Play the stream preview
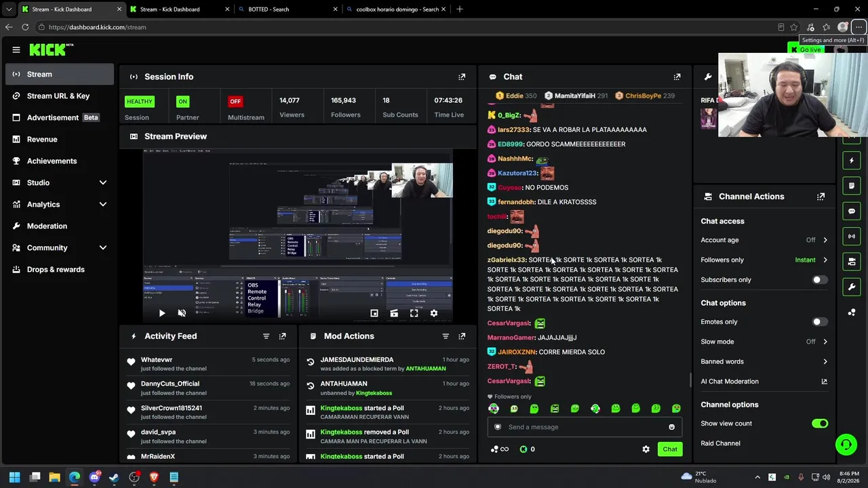Screen dimensions: 868x488 coord(162,313)
